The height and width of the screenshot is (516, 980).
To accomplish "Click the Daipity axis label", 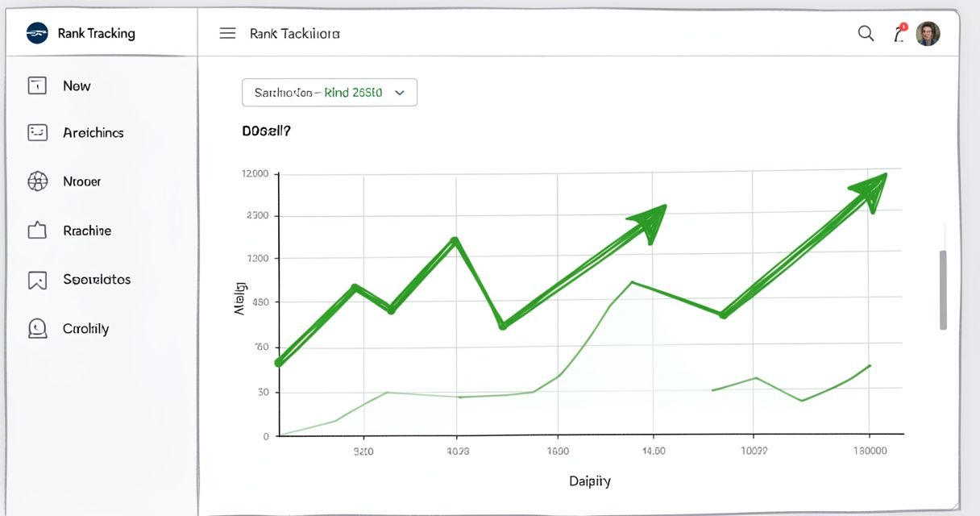I will 590,481.
